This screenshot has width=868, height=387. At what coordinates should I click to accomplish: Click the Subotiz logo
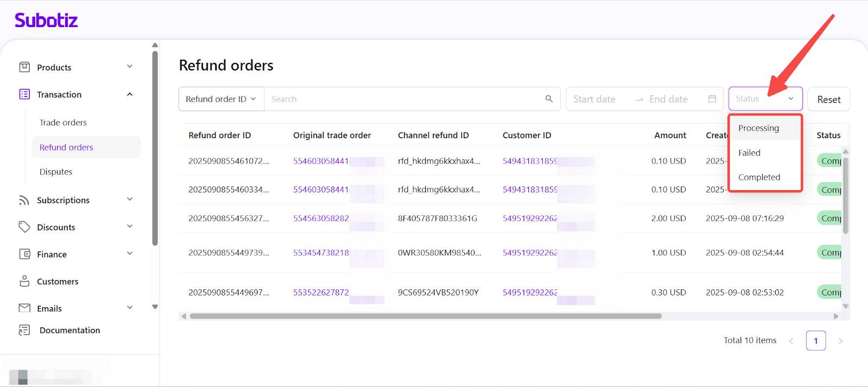tap(46, 21)
